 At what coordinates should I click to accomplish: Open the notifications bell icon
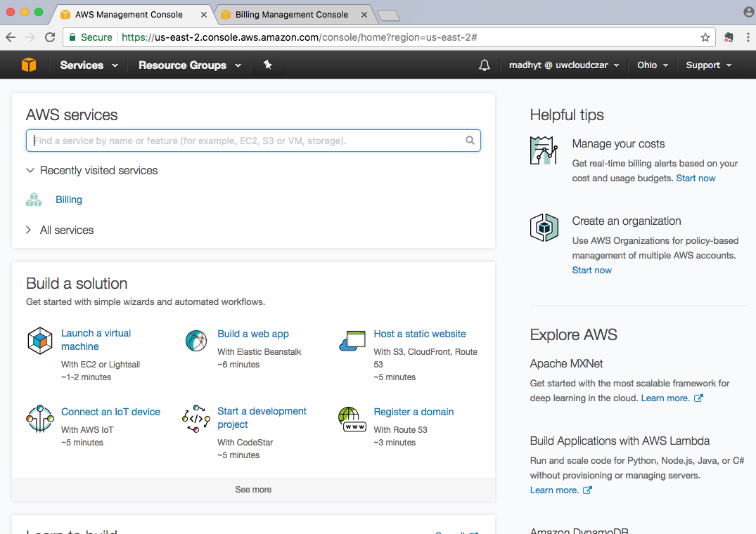(484, 65)
